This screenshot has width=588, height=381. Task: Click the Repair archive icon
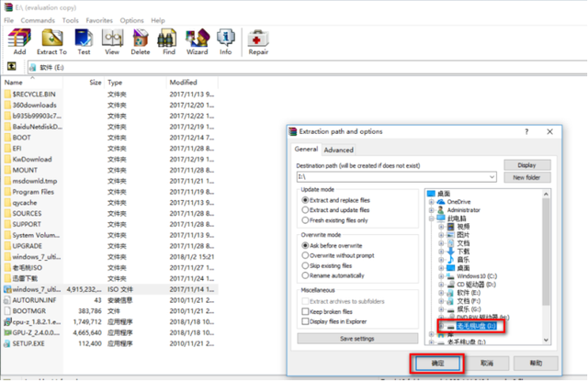pos(258,39)
